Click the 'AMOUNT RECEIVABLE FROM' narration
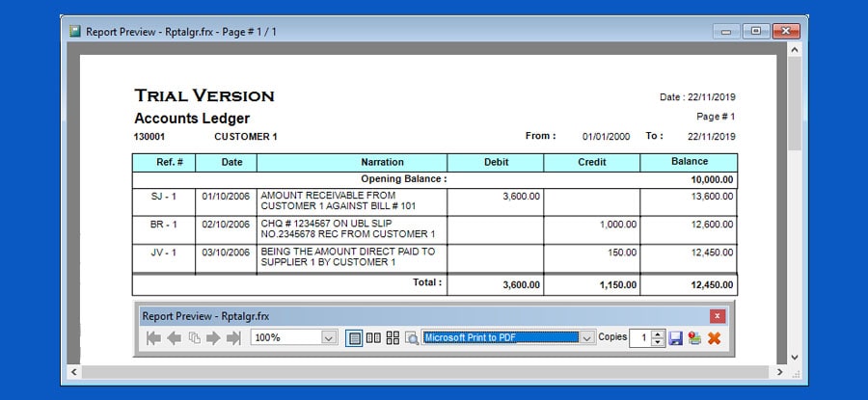868x400 pixels. click(328, 196)
